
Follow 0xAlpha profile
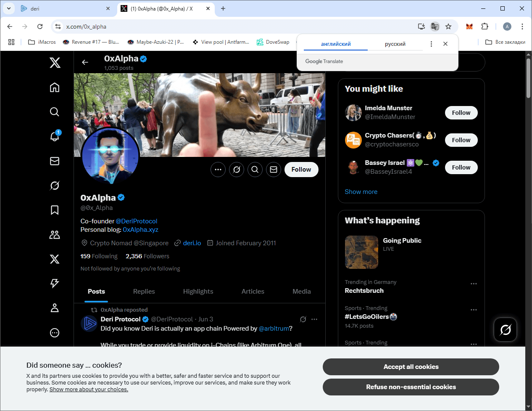301,170
